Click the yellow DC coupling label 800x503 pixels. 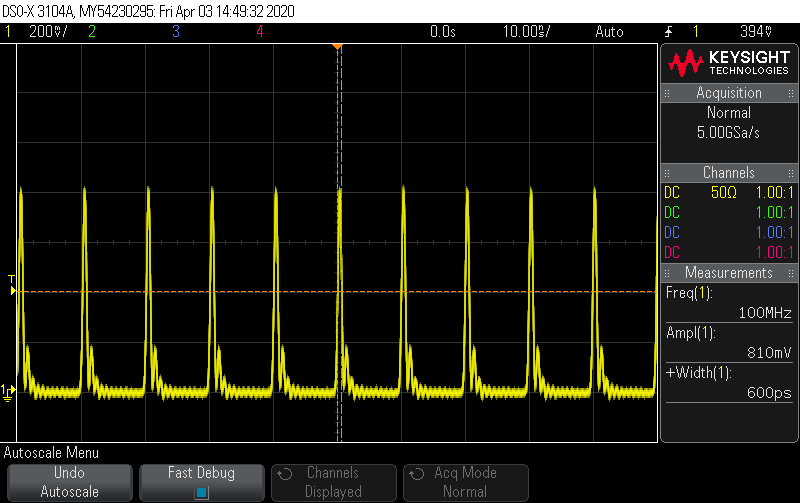tap(672, 193)
